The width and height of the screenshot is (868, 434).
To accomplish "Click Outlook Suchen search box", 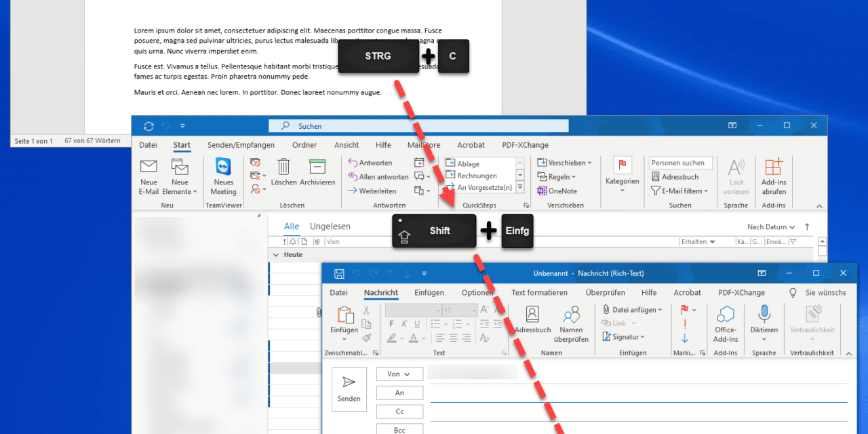I will (x=418, y=126).
